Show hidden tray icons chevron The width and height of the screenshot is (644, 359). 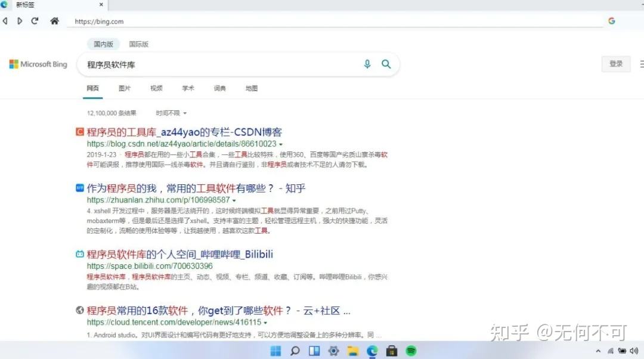pyautogui.click(x=598, y=351)
